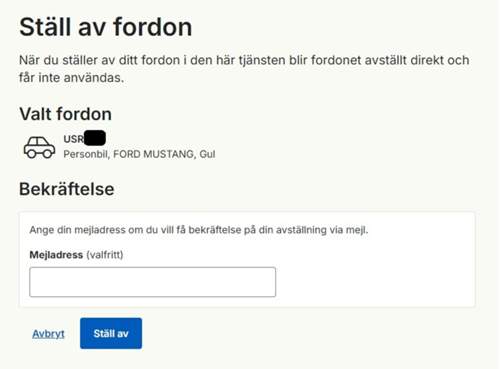Click the (valfritt) optional hint text

click(x=105, y=255)
